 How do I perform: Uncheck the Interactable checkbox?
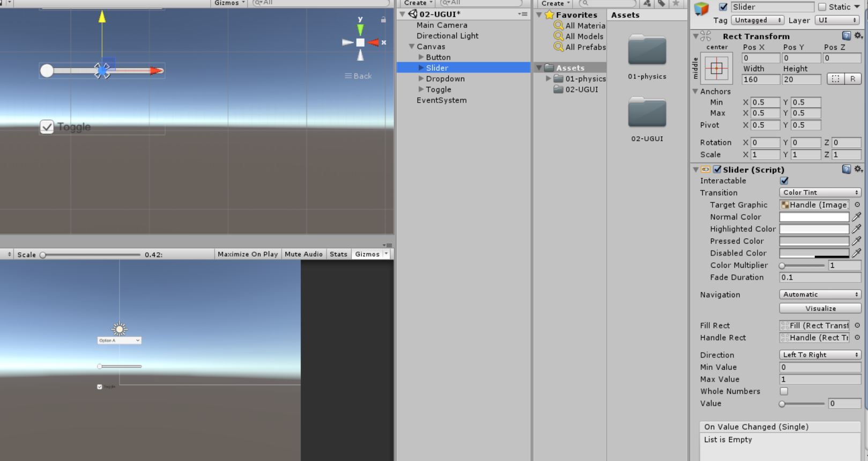pyautogui.click(x=784, y=181)
